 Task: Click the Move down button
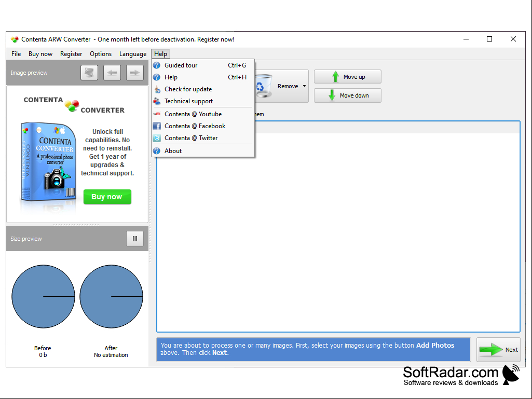tap(348, 95)
